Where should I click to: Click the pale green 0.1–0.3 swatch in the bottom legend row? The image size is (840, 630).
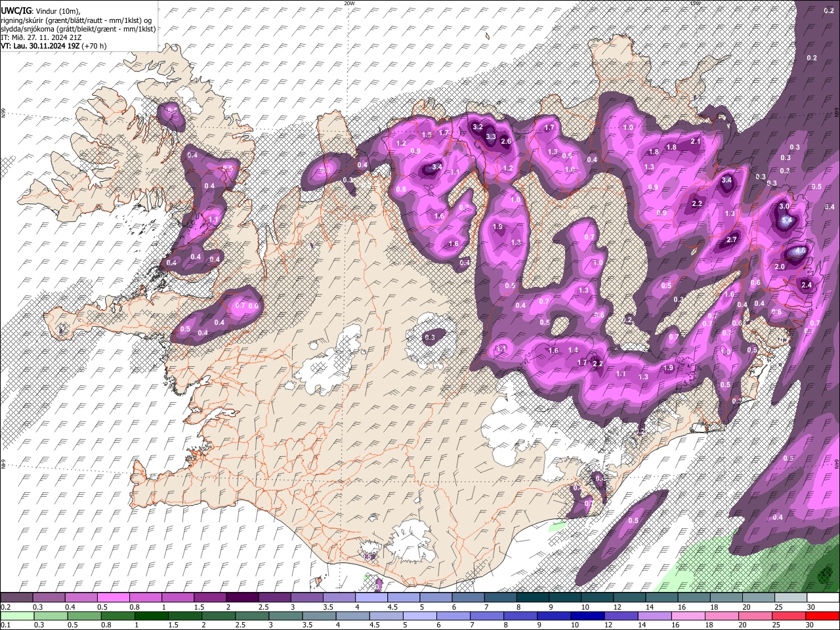point(18,616)
